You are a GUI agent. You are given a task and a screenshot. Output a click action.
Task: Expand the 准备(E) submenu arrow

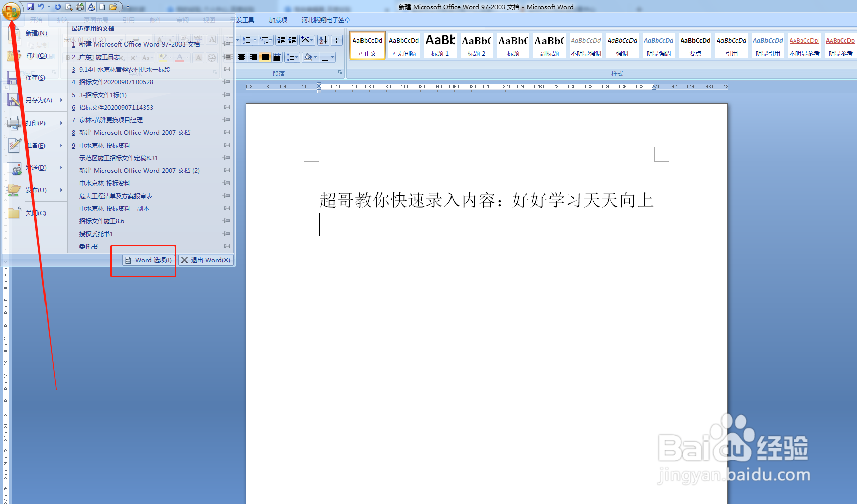[x=61, y=145]
